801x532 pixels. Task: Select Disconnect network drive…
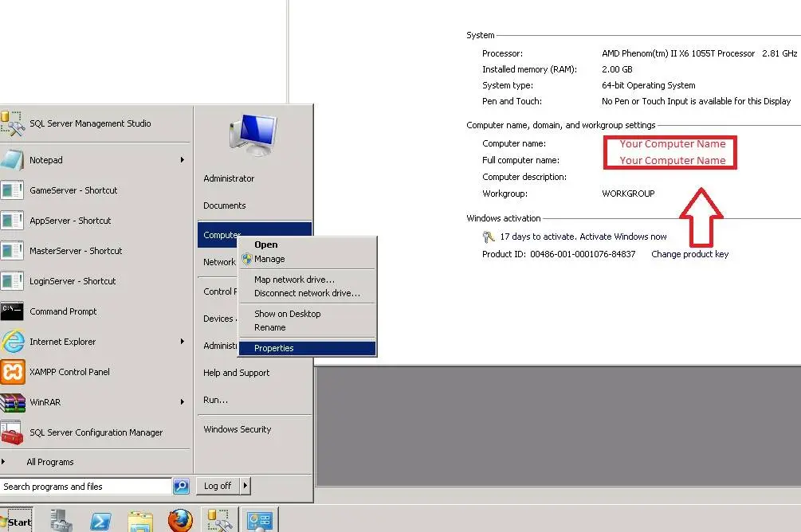tap(307, 293)
